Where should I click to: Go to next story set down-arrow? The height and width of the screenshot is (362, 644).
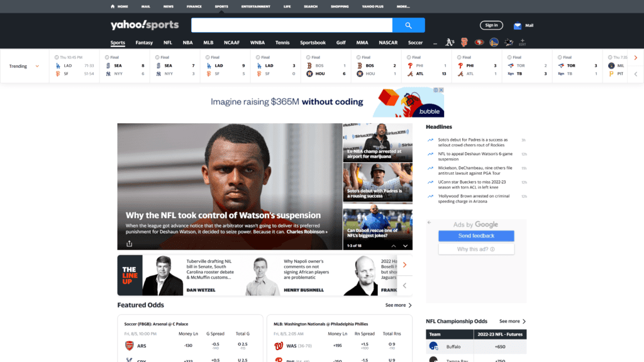point(406,246)
